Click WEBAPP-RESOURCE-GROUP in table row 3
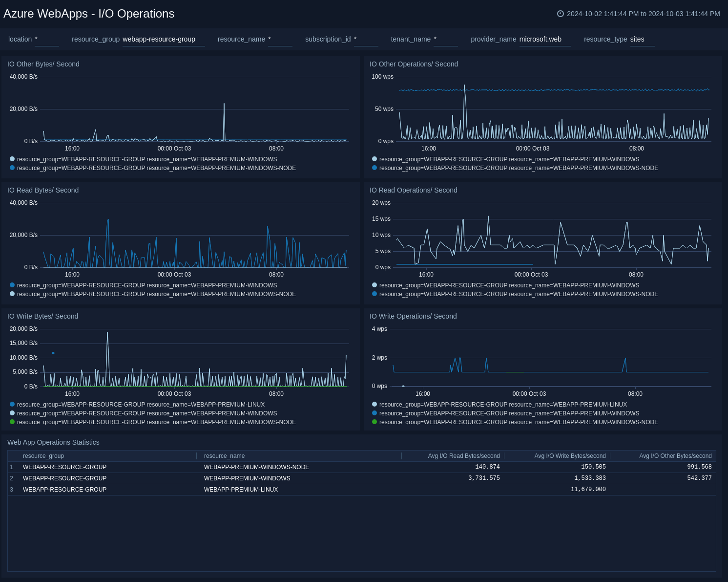 [x=64, y=490]
